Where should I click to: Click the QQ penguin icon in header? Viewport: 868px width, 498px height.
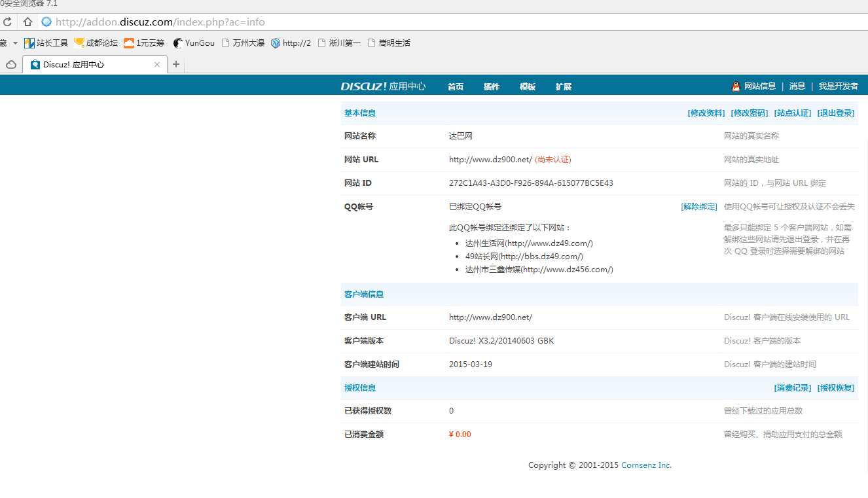point(736,86)
